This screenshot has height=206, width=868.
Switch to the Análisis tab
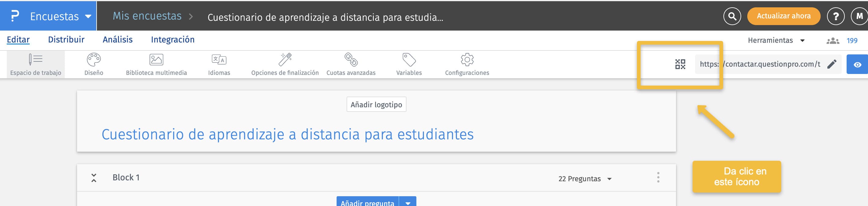click(x=118, y=40)
